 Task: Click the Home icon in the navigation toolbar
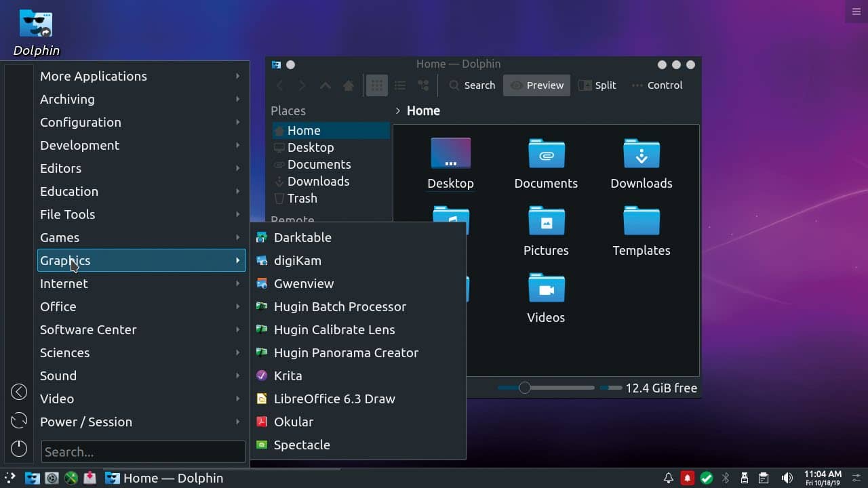tap(348, 85)
